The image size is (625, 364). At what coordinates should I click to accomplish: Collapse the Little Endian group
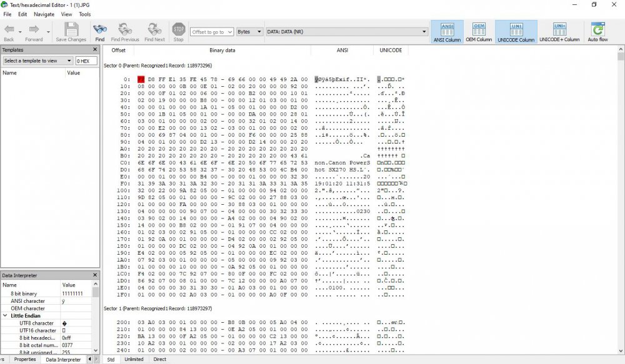(x=5, y=316)
